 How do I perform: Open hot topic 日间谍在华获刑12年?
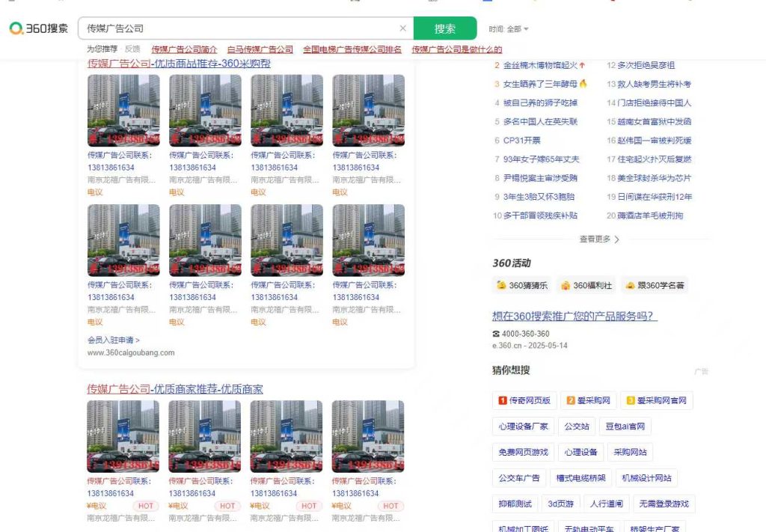coord(655,197)
